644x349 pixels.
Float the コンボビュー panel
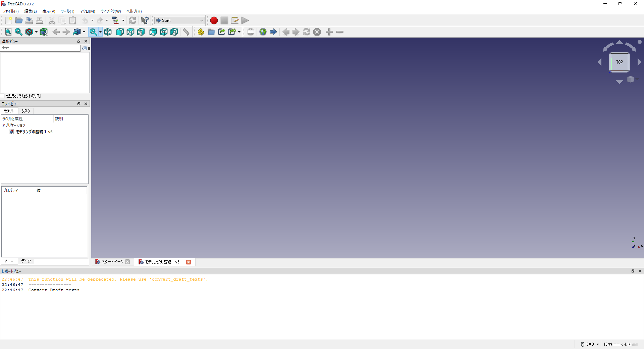pyautogui.click(x=79, y=104)
